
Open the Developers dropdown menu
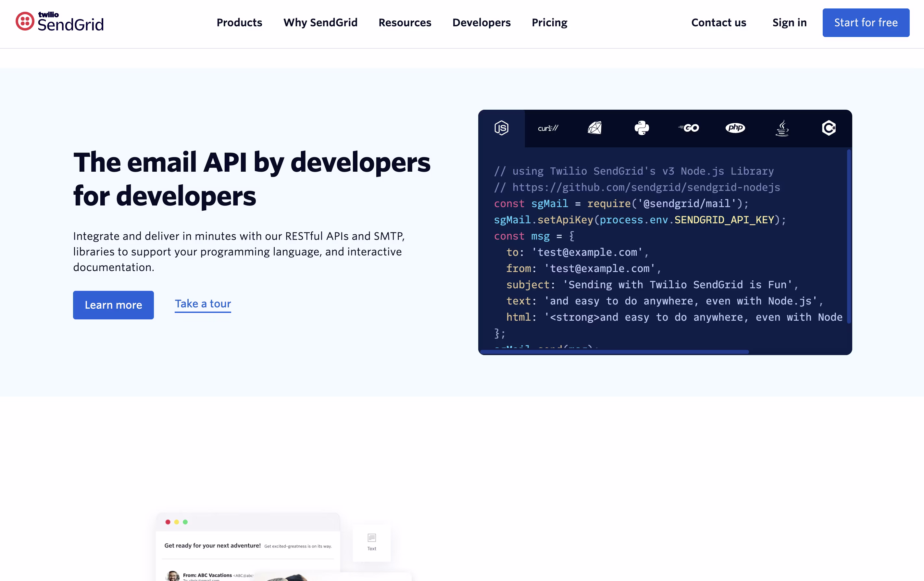click(481, 23)
